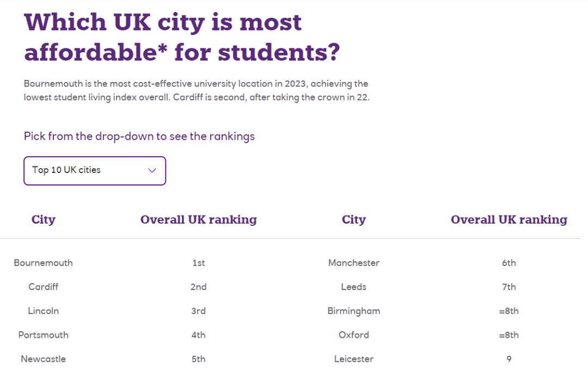Screen dimensions: 588x383
Task: Click the Lincoln row city name
Action: click(x=44, y=311)
